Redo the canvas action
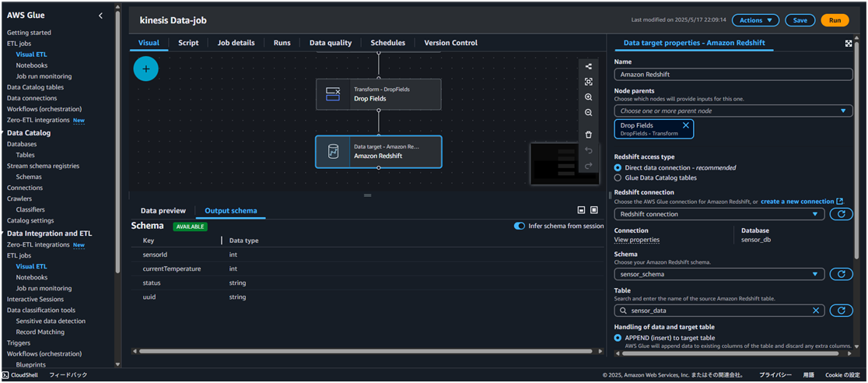Image resolution: width=868 pixels, height=383 pixels. tap(589, 165)
